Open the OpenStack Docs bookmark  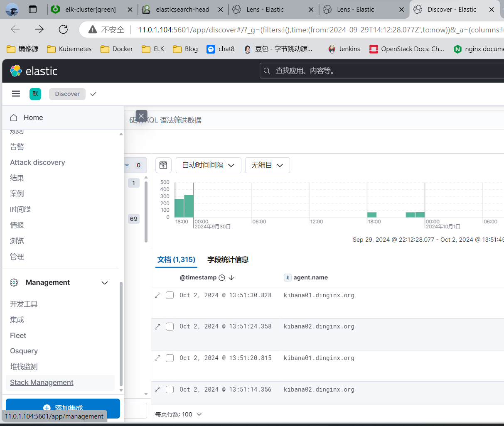pyautogui.click(x=407, y=49)
